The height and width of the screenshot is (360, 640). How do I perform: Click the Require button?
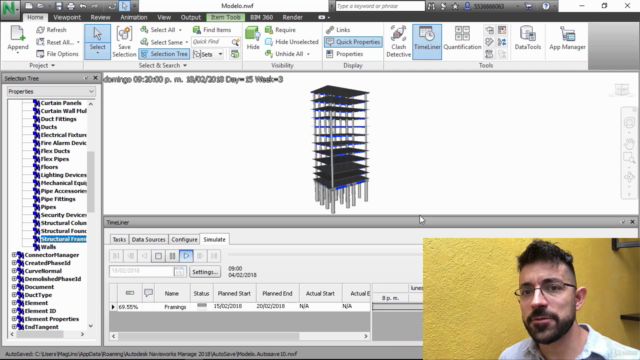(x=280, y=30)
